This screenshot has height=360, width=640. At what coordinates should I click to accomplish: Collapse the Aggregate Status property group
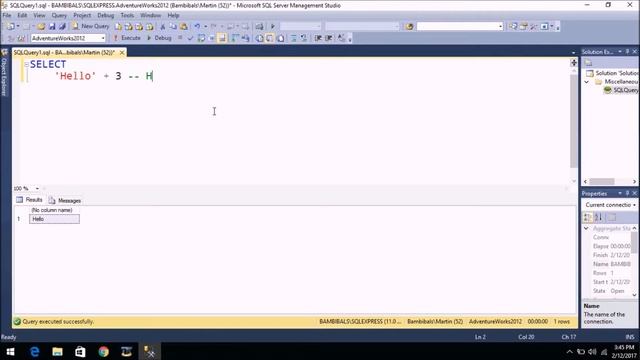[x=587, y=228]
